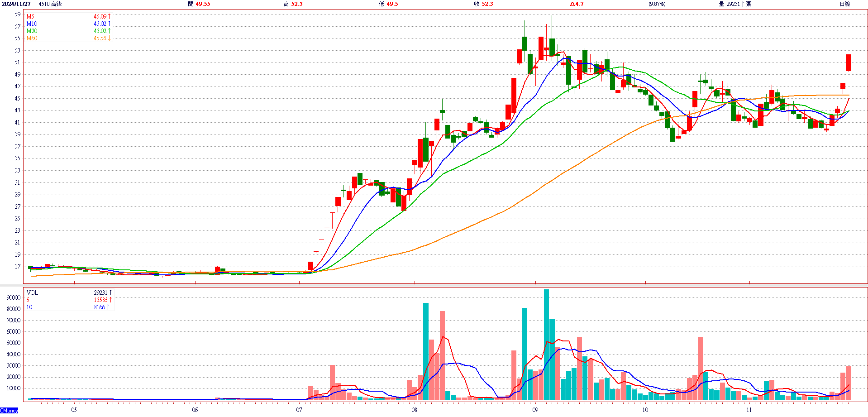Select the M60 moving average legend label
868x417 pixels.
click(x=32, y=38)
